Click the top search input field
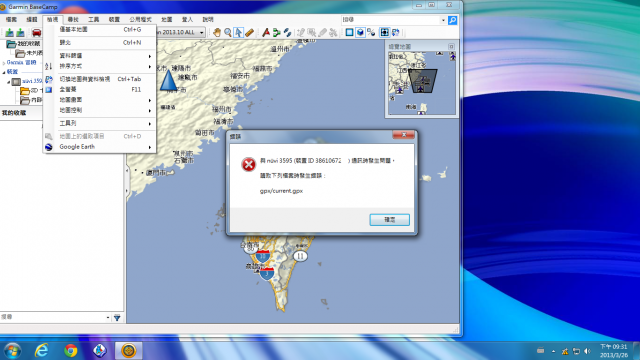 click(391, 20)
